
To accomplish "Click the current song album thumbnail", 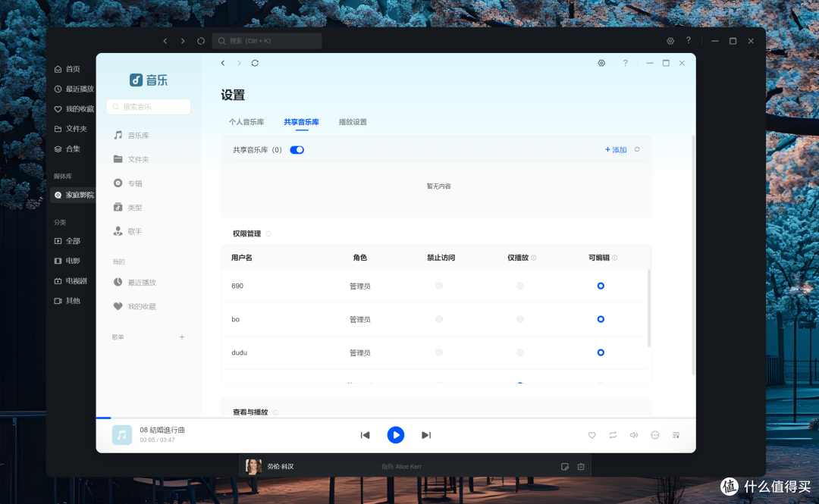I will [x=121, y=434].
